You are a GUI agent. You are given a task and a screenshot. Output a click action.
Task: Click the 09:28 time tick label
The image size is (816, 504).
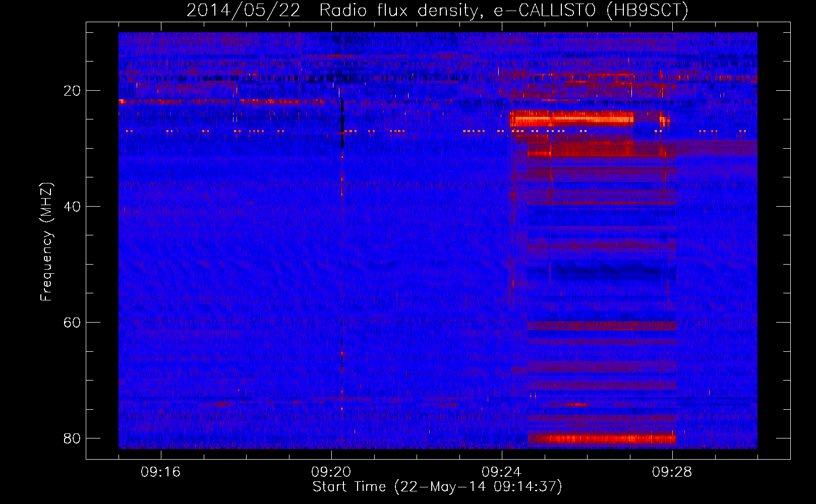pos(672,472)
